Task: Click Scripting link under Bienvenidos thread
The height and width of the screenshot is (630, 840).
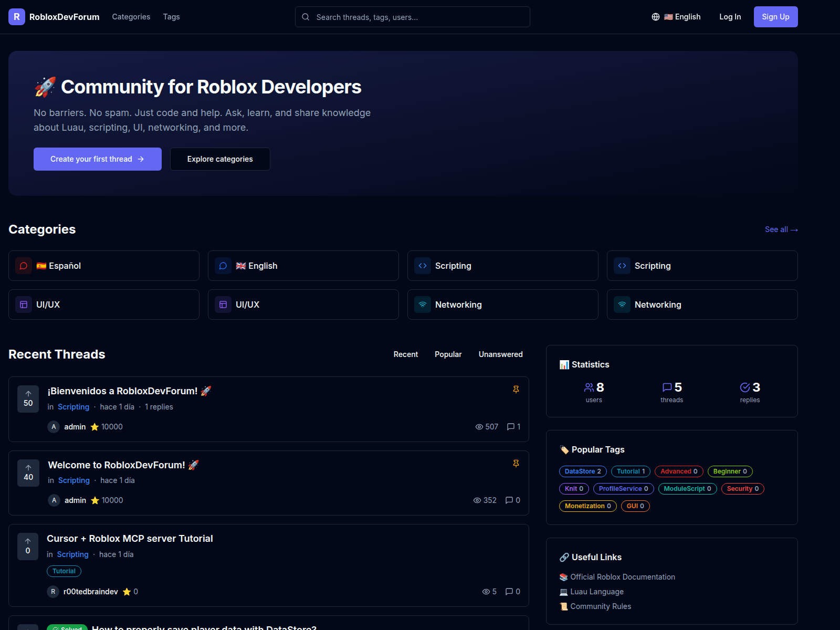Action: click(x=73, y=407)
